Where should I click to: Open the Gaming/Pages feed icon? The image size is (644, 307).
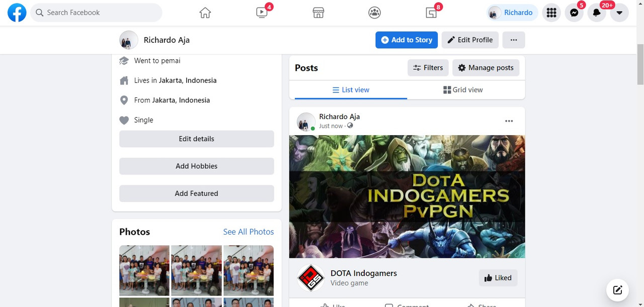tap(431, 13)
